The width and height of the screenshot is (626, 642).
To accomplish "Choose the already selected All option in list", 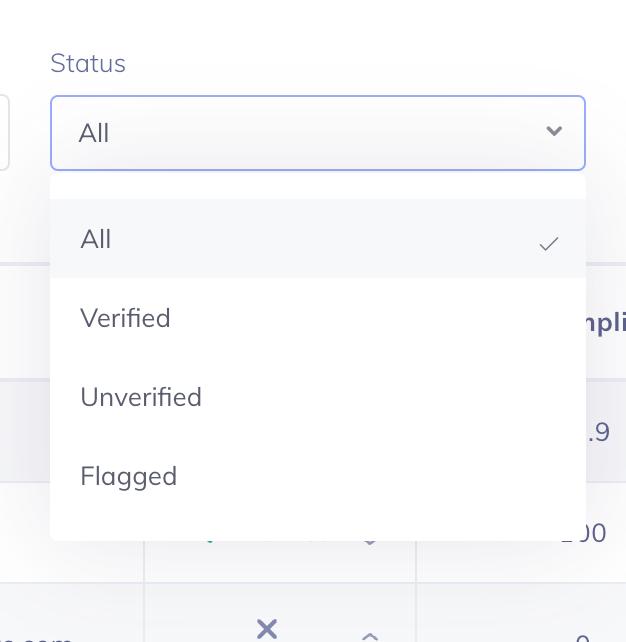I will pyautogui.click(x=318, y=238).
